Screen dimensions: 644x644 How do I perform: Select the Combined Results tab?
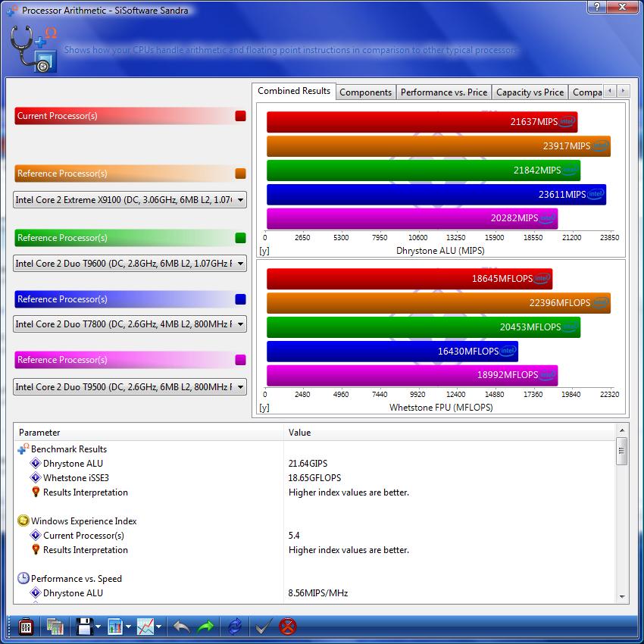(294, 91)
